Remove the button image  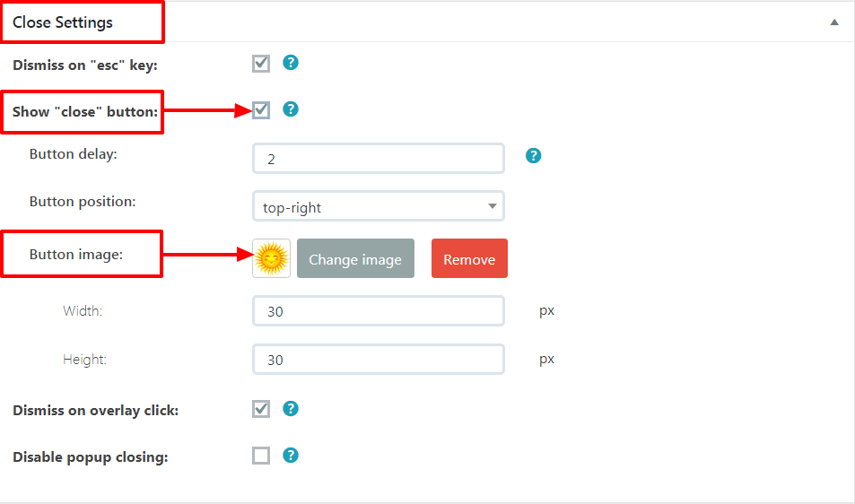coord(469,258)
